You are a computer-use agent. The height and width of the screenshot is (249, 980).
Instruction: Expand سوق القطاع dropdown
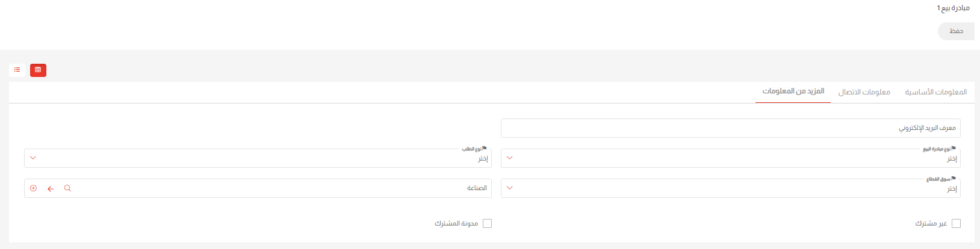tap(730, 188)
